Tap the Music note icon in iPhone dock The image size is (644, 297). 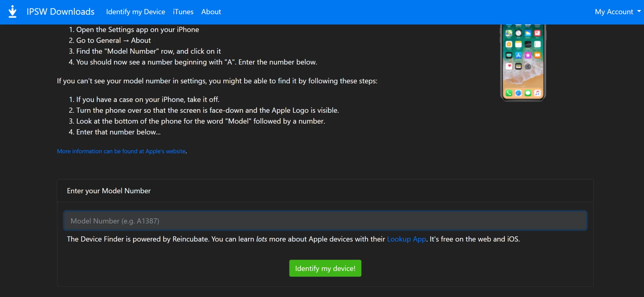click(x=537, y=93)
